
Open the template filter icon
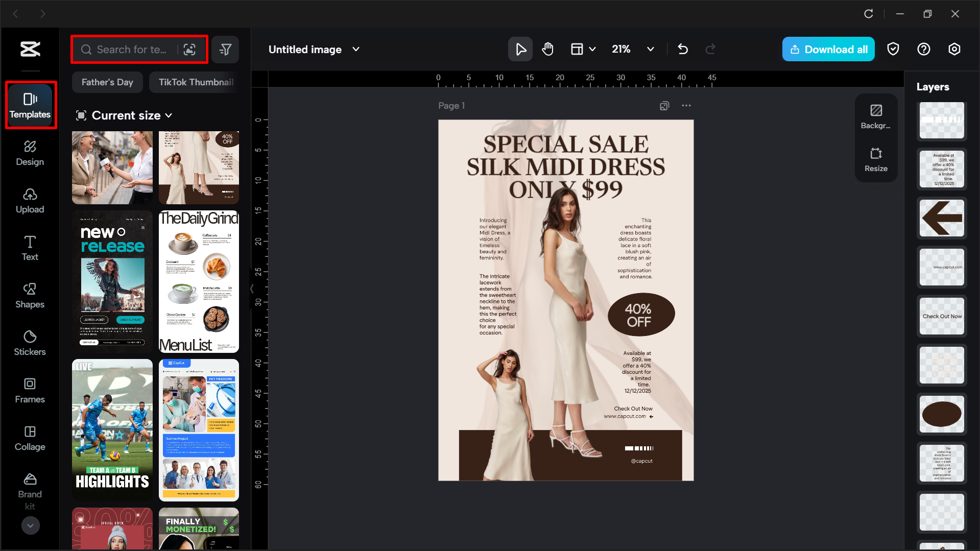pyautogui.click(x=225, y=49)
